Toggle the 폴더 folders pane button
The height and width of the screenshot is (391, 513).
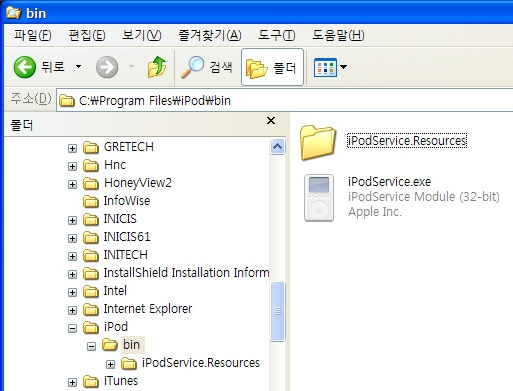pyautogui.click(x=272, y=67)
